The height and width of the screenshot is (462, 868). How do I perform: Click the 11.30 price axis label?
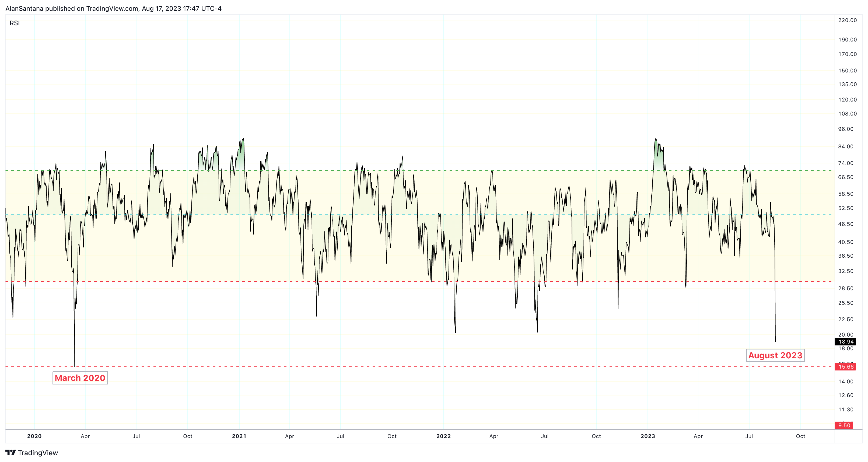(846, 410)
